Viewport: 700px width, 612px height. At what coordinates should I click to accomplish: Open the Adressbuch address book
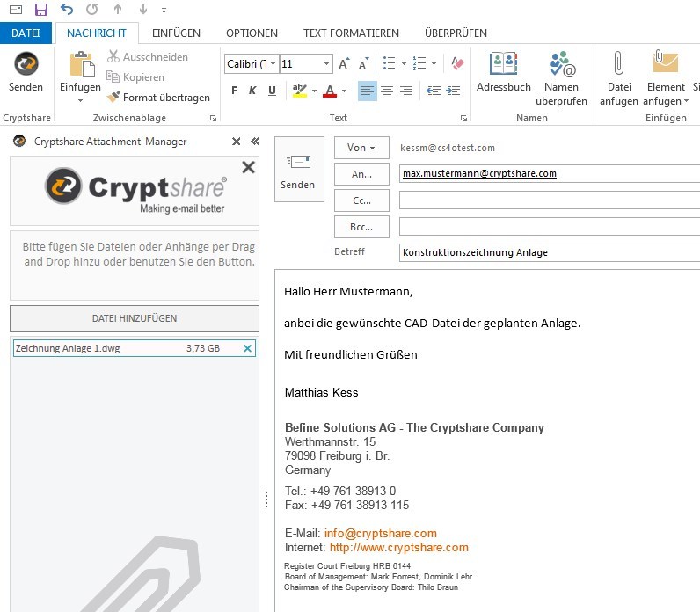click(504, 71)
